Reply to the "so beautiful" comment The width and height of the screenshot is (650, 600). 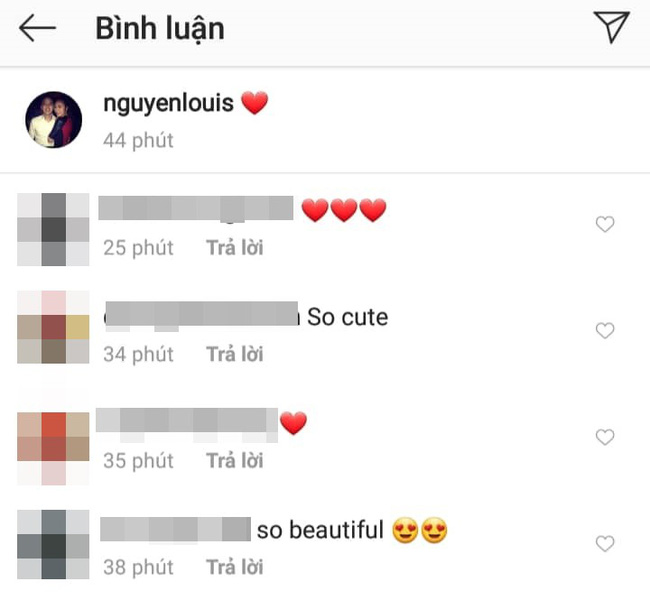coord(235,567)
